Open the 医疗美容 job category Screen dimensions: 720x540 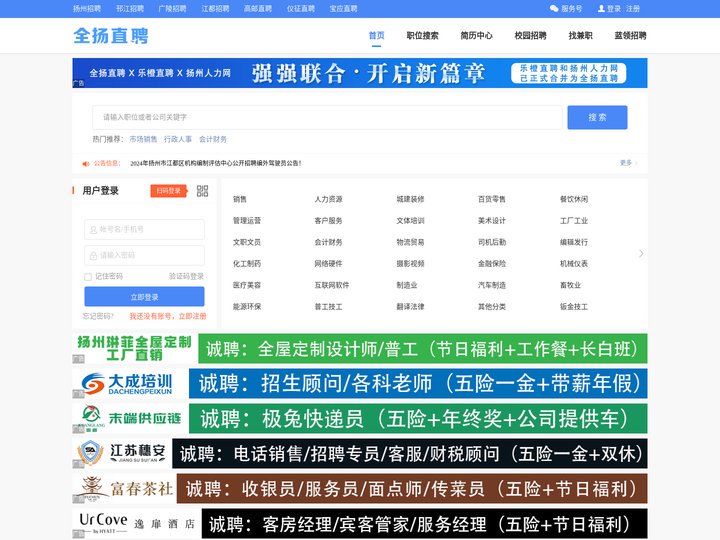pos(247,285)
